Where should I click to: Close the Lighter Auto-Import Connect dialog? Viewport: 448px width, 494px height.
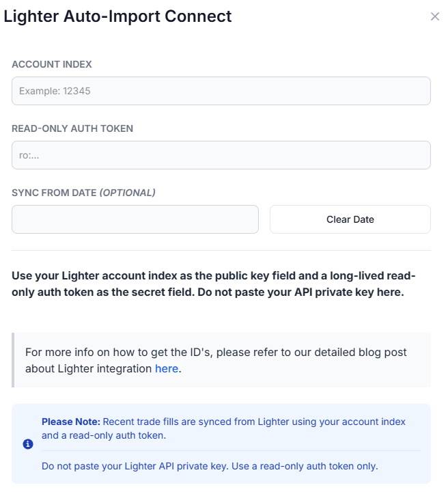[x=434, y=16]
